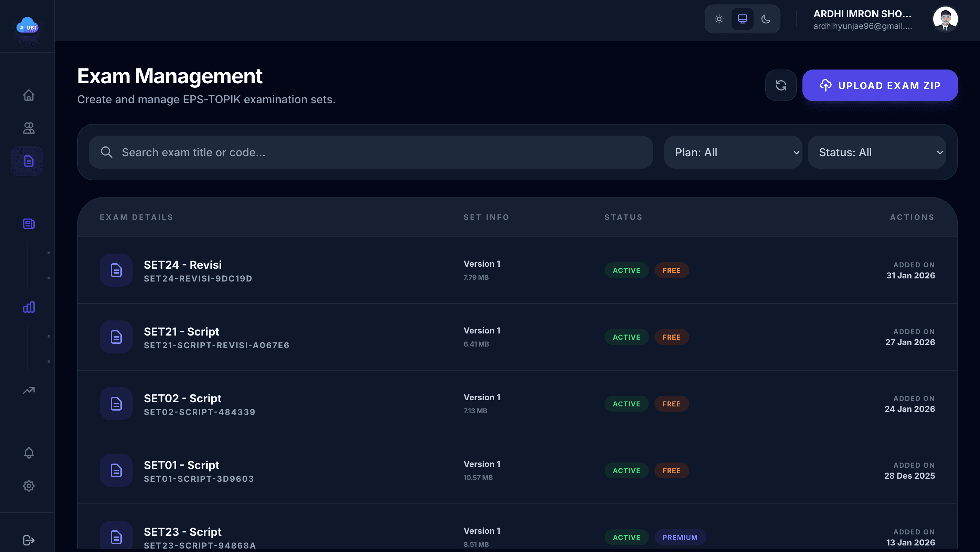
Task: Open the Home sidebar icon
Action: point(29,95)
